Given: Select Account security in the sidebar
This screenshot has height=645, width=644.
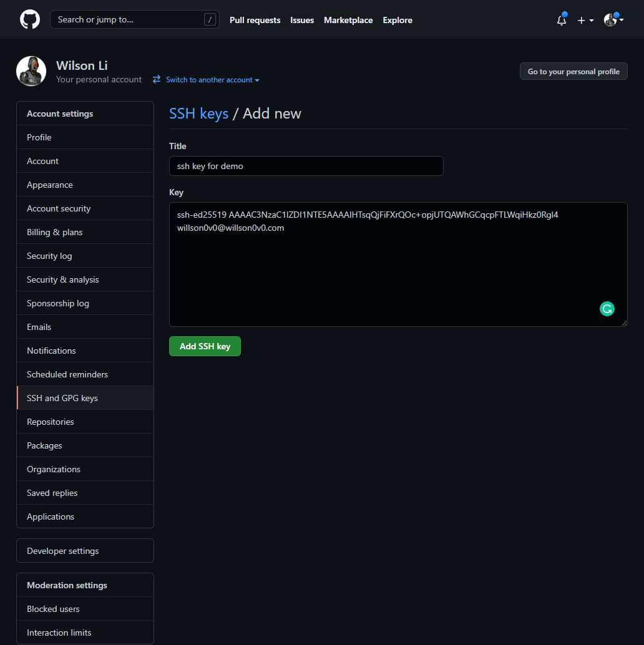Looking at the screenshot, I should click(x=59, y=208).
